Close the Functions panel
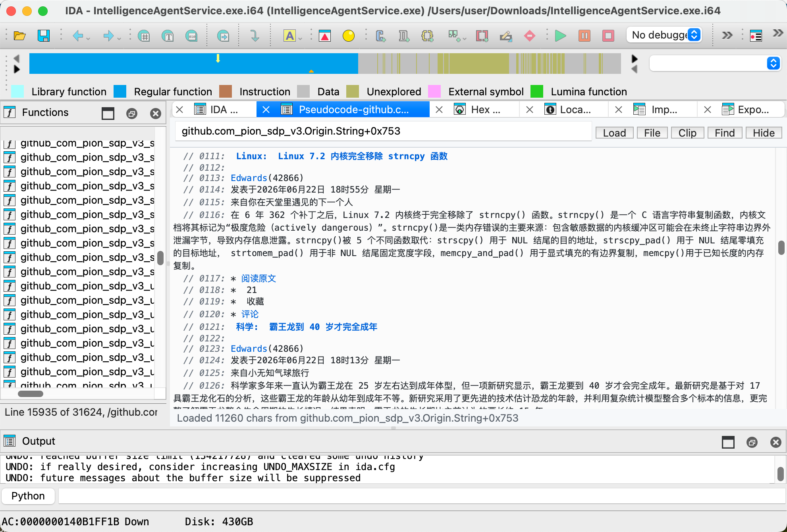 (156, 114)
